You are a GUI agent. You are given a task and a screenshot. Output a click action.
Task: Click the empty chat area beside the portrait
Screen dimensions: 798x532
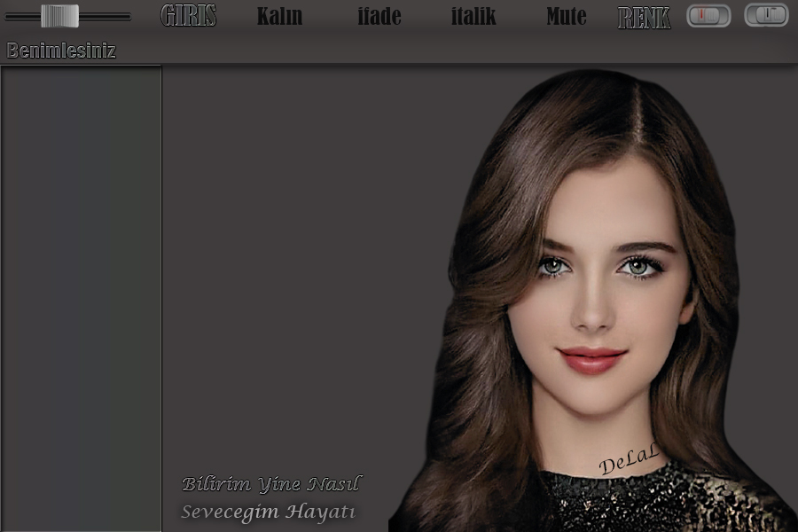click(x=301, y=266)
